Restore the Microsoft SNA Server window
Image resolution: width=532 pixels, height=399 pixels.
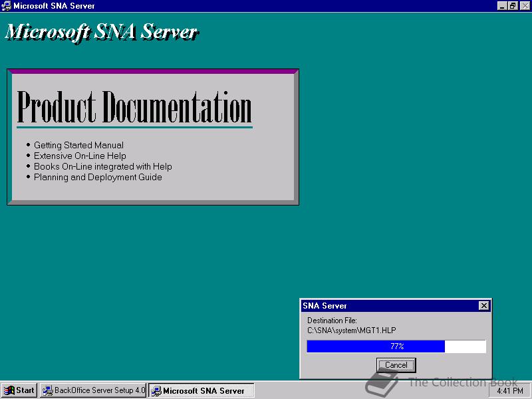pyautogui.click(x=513, y=6)
